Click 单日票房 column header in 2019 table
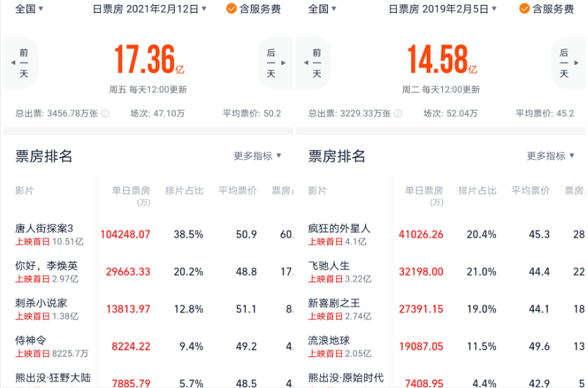 [424, 196]
